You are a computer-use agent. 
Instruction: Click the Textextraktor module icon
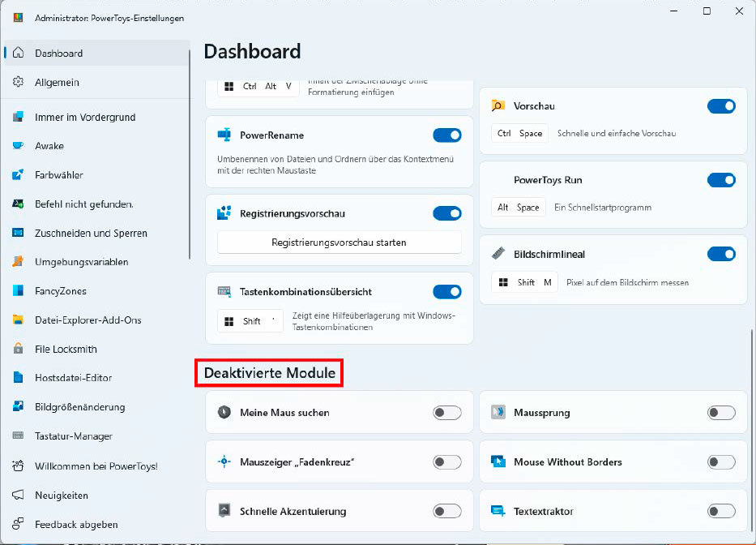click(498, 511)
